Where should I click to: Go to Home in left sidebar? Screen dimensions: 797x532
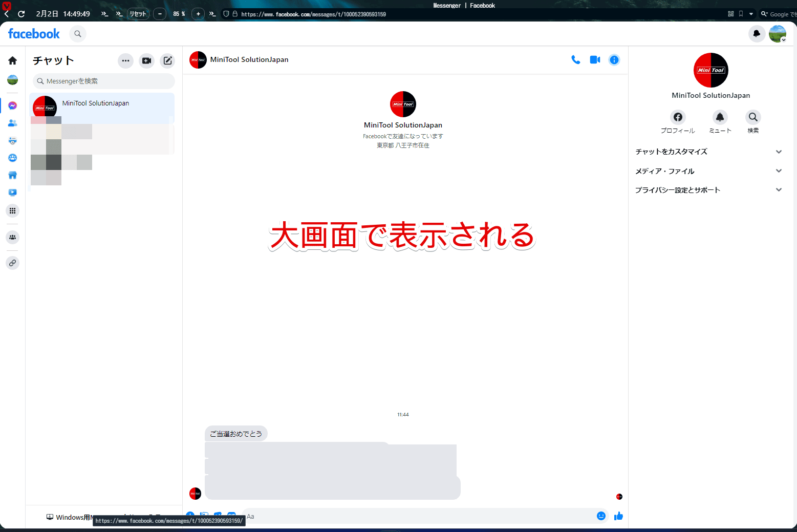tap(13, 60)
